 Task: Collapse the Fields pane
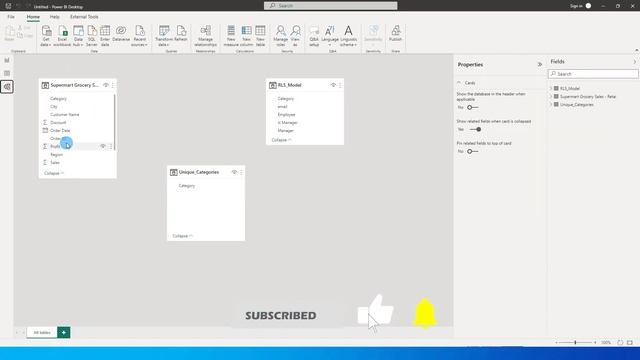pyautogui.click(x=635, y=62)
